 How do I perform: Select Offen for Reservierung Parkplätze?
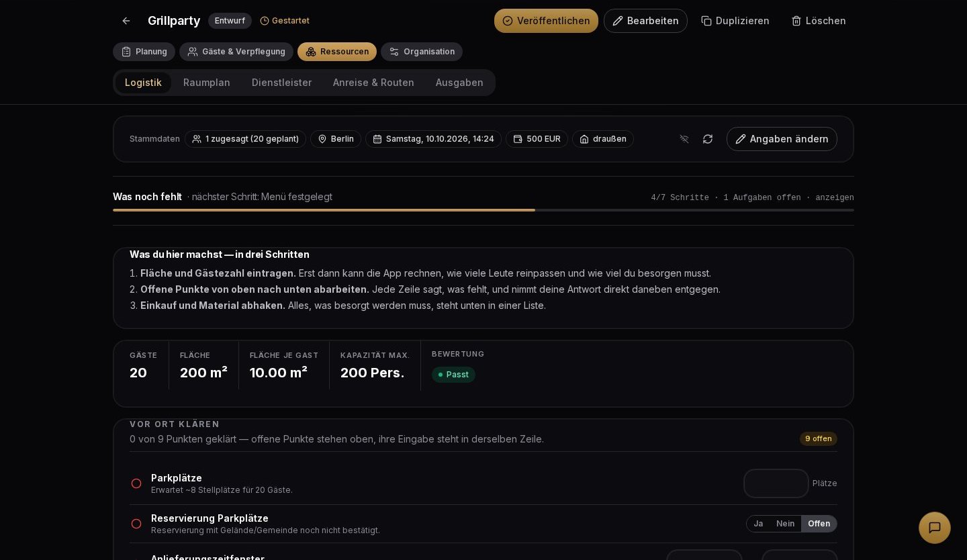coord(819,524)
